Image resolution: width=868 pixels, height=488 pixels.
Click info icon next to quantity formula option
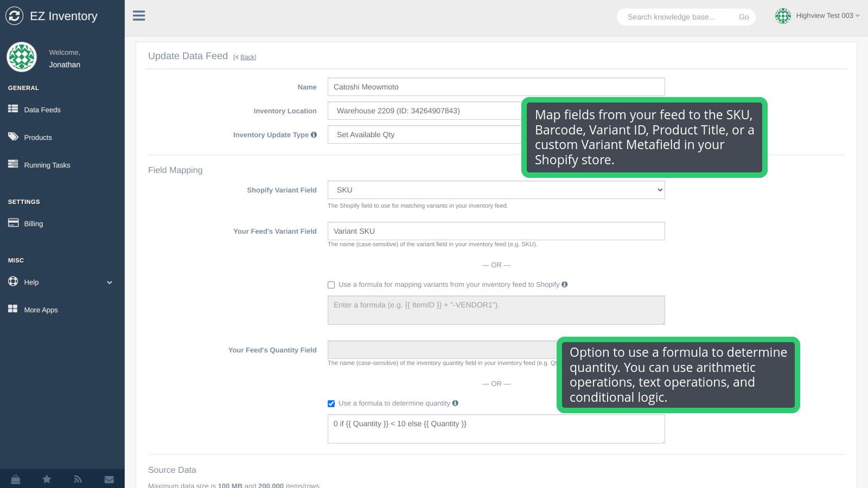click(455, 403)
